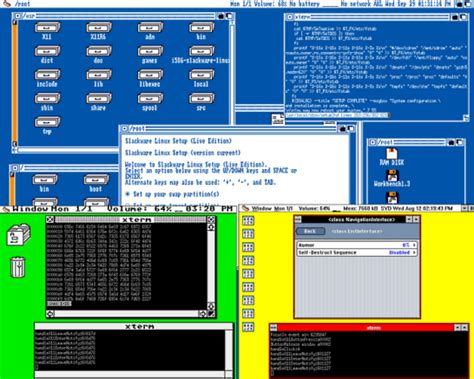The height and width of the screenshot is (379, 474).
Task: Click up arrow of green xterm scrollbar
Action: click(211, 227)
